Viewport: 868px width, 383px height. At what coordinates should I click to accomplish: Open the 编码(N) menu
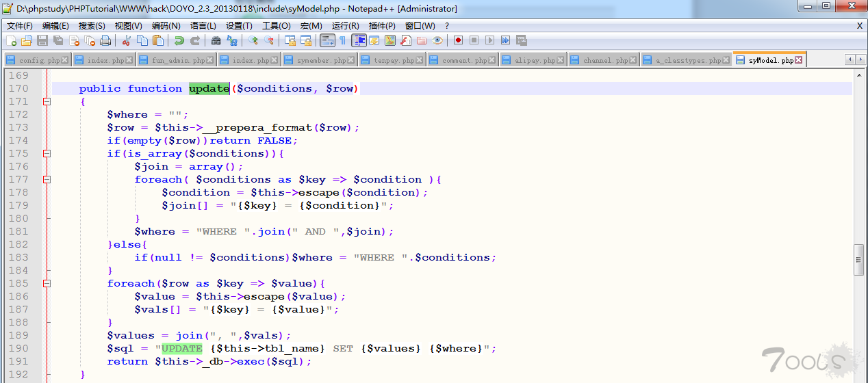pos(166,26)
